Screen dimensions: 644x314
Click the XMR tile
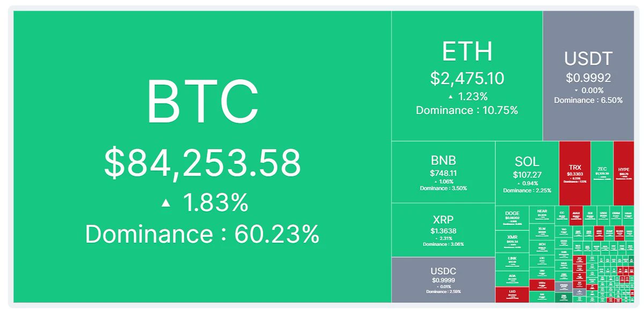click(512, 242)
